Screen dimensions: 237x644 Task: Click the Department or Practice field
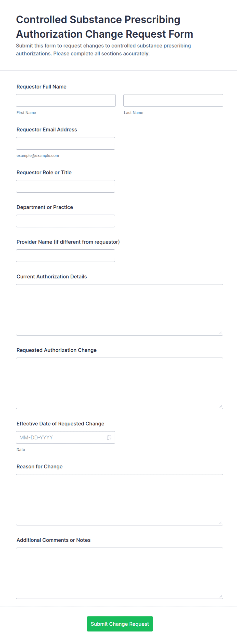tap(65, 221)
